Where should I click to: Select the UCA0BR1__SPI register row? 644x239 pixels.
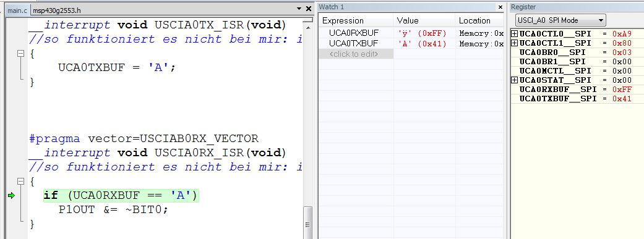tap(577, 62)
